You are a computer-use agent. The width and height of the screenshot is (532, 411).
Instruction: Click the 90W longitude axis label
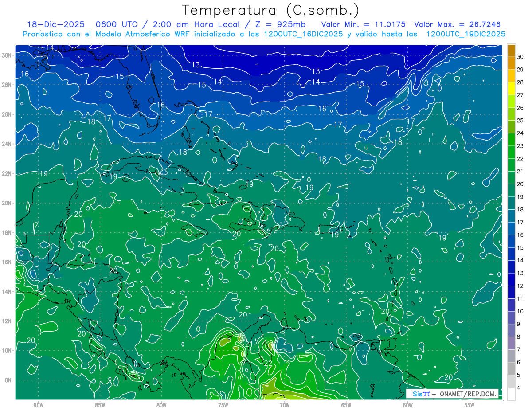(38, 405)
